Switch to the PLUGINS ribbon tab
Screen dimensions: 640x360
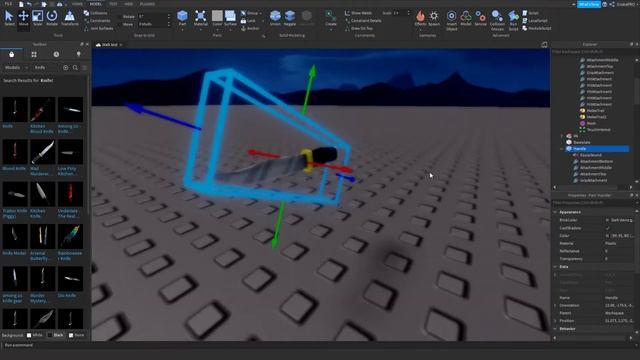pyautogui.click(x=147, y=4)
